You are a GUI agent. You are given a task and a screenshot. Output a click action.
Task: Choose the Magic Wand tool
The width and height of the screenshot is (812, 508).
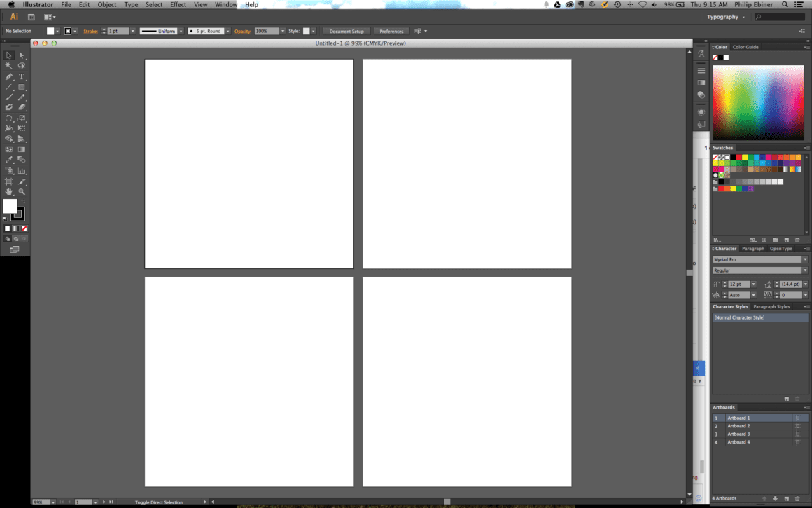click(9, 66)
